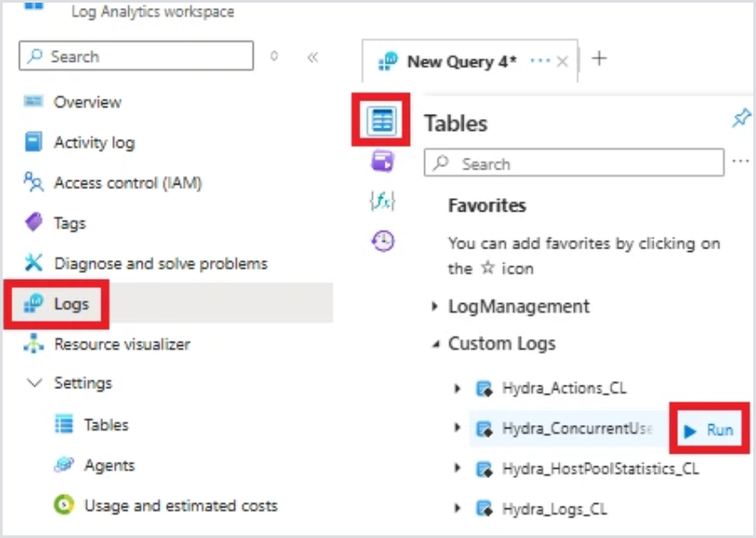
Task: Go to Access control (IAM)
Action: pos(127,183)
